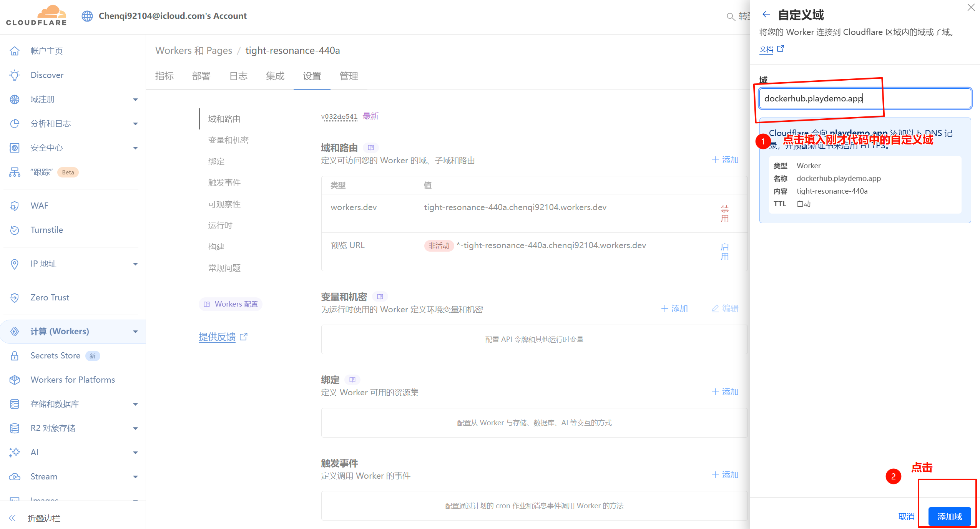The height and width of the screenshot is (529, 980).
Task: Expand the 安全中心 menu arrow
Action: [x=135, y=148]
